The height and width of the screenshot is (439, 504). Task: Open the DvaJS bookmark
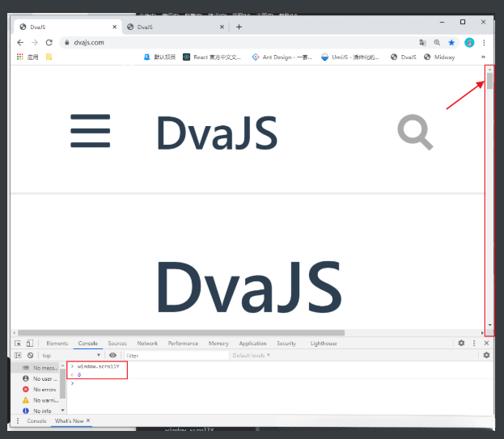click(x=404, y=57)
